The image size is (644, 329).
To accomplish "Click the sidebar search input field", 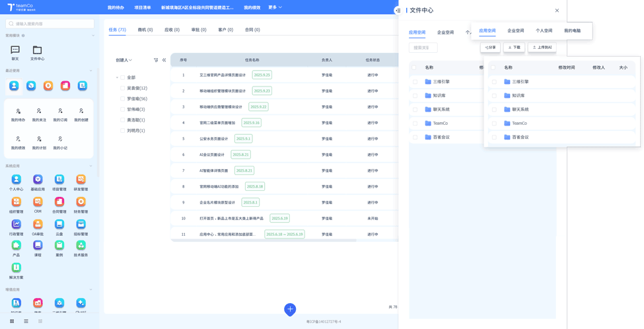I will click(50, 24).
